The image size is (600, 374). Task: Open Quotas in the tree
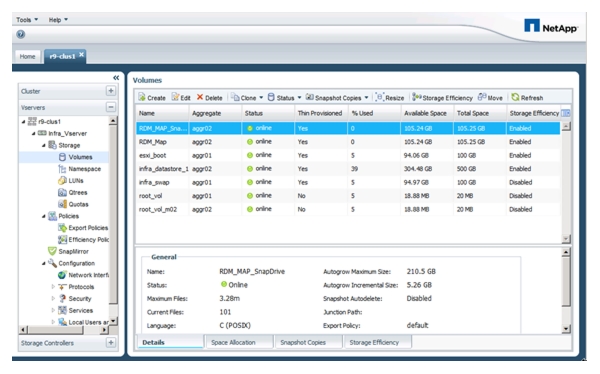coord(73,204)
